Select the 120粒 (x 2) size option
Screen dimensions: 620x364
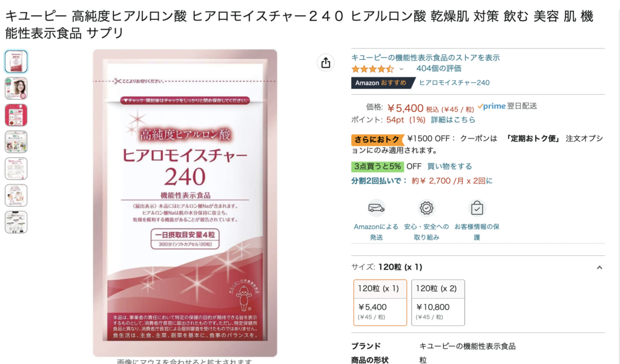438,302
